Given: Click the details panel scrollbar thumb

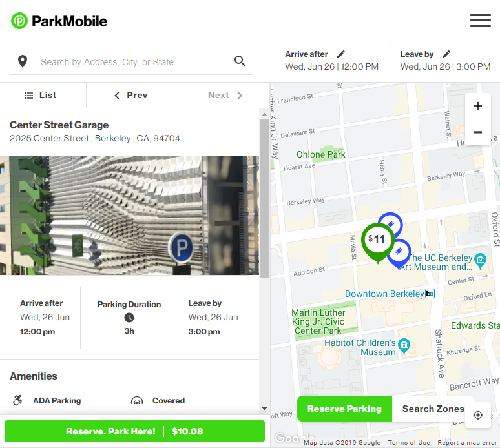Looking at the screenshot, I should [264, 199].
